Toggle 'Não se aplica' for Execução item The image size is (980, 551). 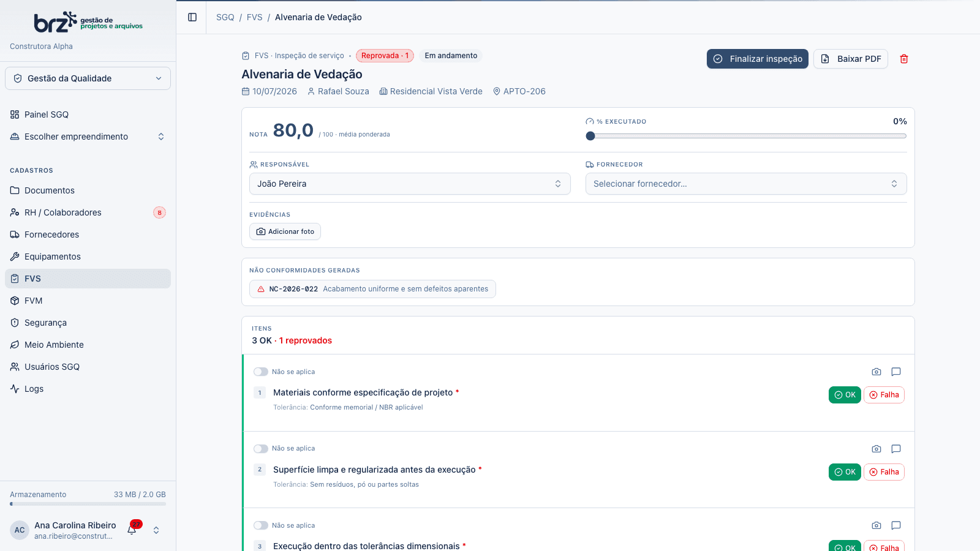click(x=261, y=525)
